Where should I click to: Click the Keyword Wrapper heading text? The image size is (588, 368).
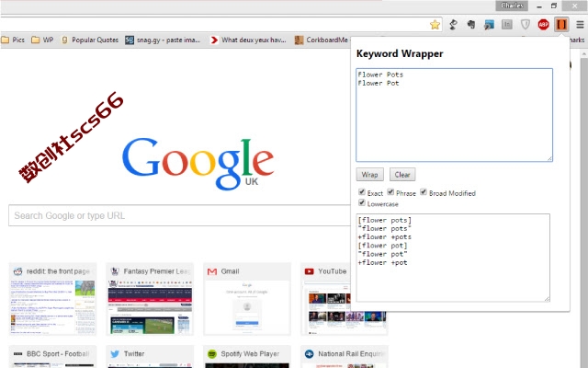click(x=400, y=53)
